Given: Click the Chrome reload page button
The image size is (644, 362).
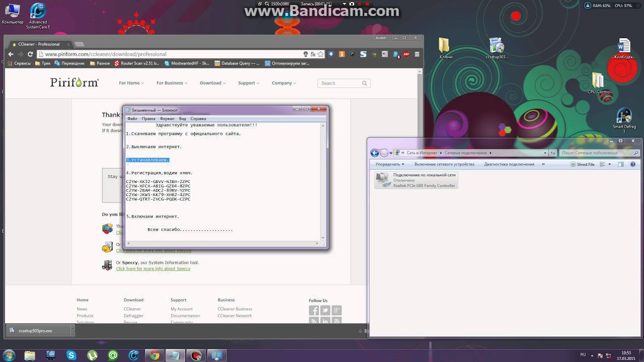Looking at the screenshot, I should click(x=30, y=54).
